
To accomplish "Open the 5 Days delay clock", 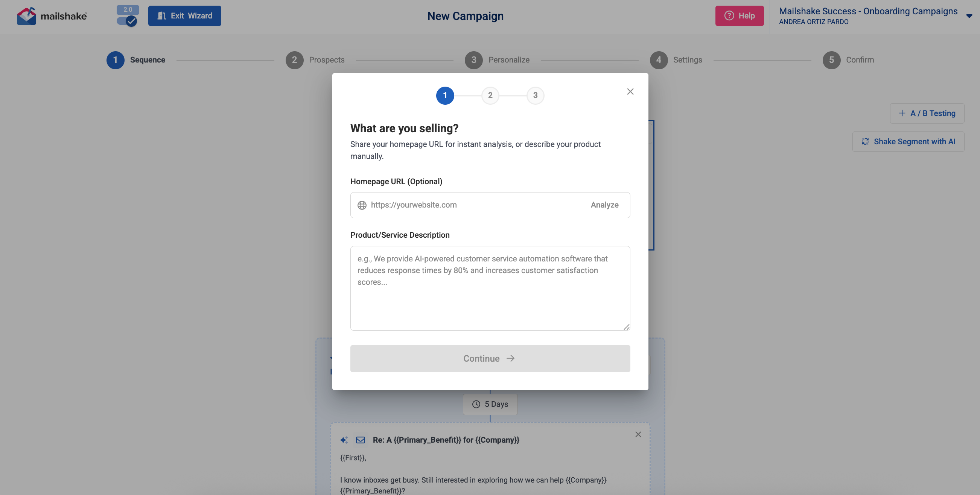I will click(476, 404).
